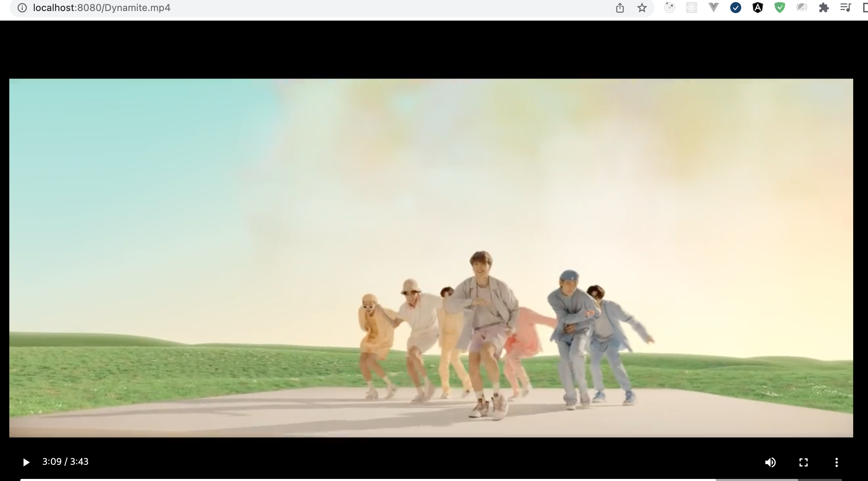Click the orbit-style circular extension icon
This screenshot has width=868, height=481.
(x=669, y=8)
